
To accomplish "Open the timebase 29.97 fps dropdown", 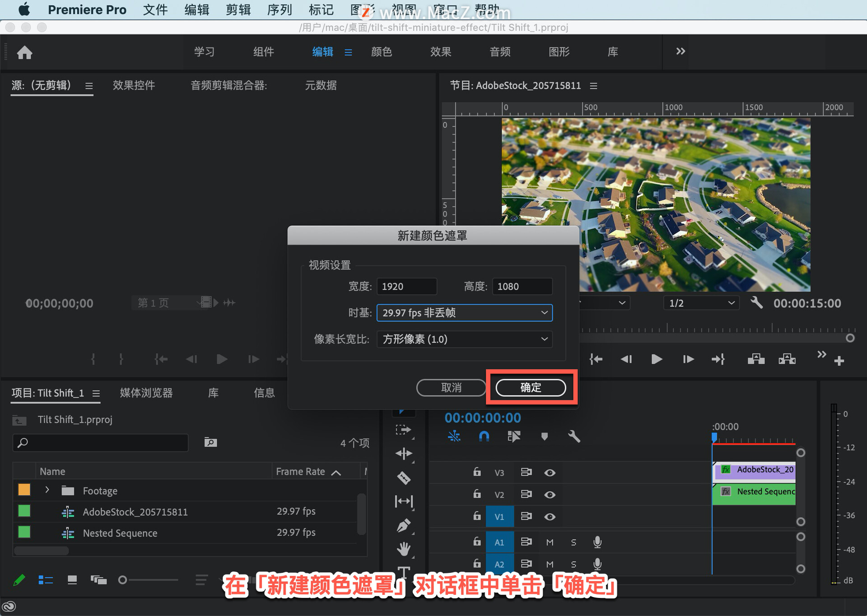I will click(x=464, y=313).
